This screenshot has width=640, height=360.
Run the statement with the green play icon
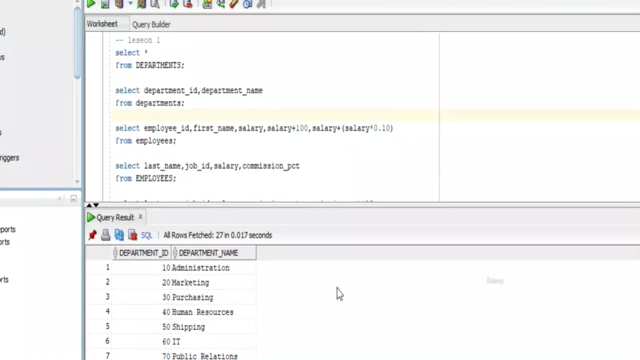pos(91,4)
